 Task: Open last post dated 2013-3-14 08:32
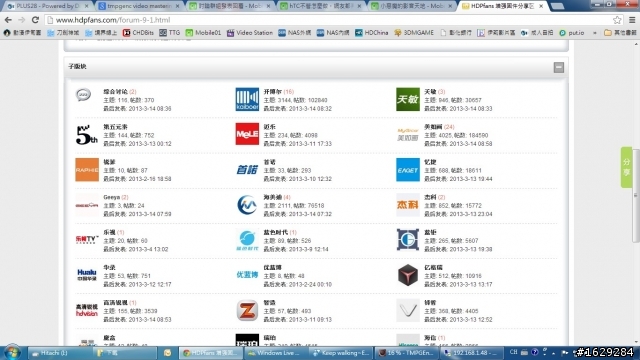tap(310, 109)
